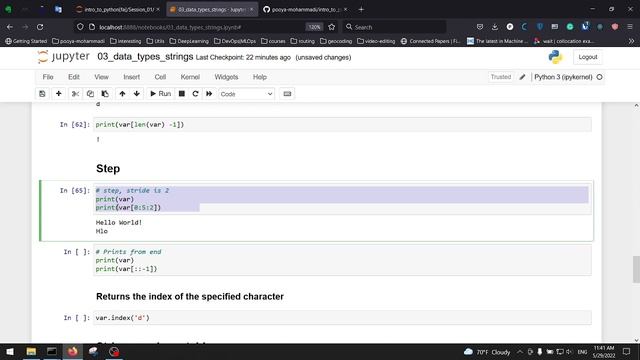640x360 pixels.
Task: Paste cells below icon
Action: (x=105, y=94)
